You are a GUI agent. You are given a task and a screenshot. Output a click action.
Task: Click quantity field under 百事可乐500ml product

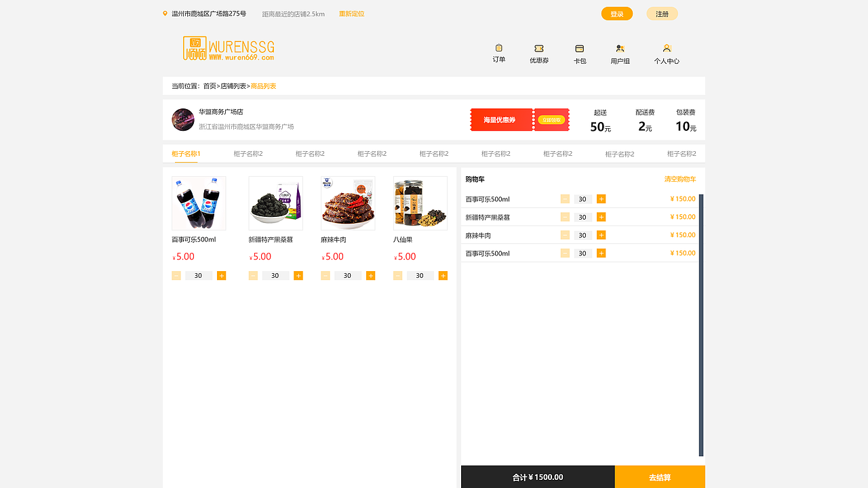tap(199, 275)
